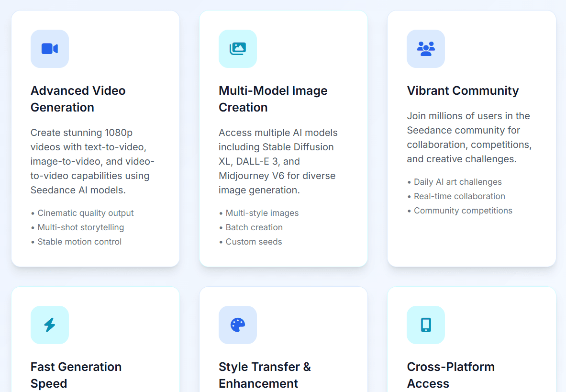The width and height of the screenshot is (566, 392).
Task: Click the Vibrant Community heading
Action: pyautogui.click(x=463, y=91)
